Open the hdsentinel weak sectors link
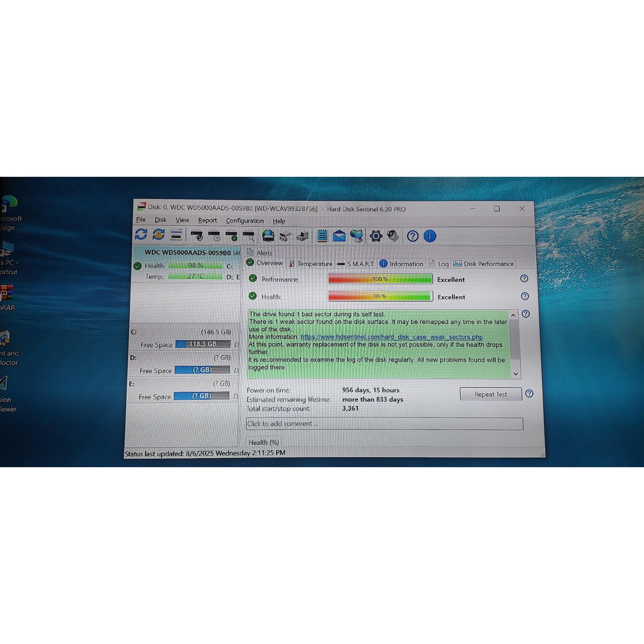This screenshot has width=644, height=644. (x=391, y=337)
